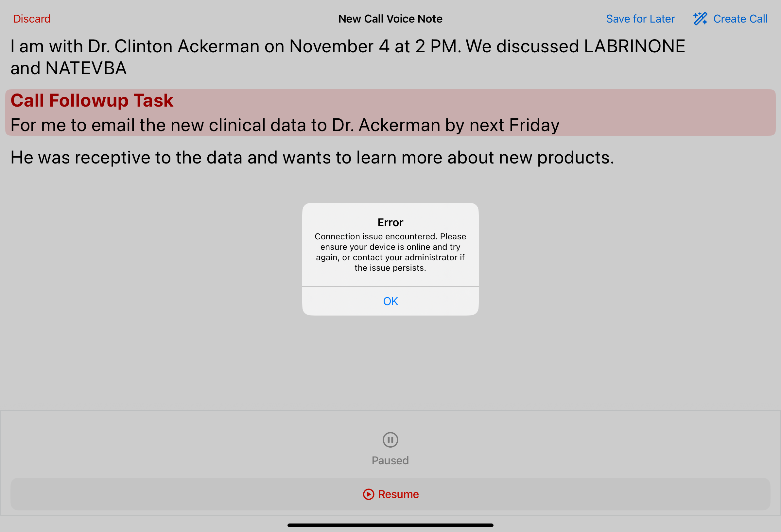
Task: Tap the Resume label to continue recording
Action: tap(398, 494)
